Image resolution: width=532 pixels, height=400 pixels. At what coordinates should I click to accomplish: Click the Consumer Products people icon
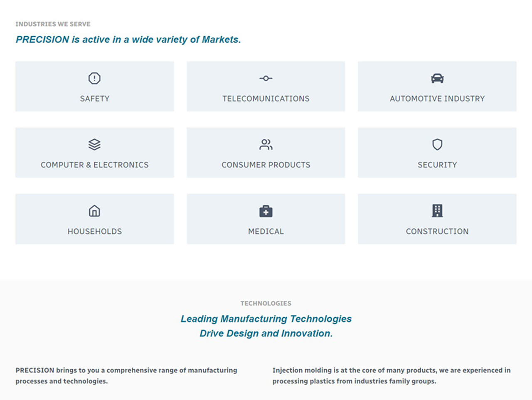pyautogui.click(x=266, y=144)
